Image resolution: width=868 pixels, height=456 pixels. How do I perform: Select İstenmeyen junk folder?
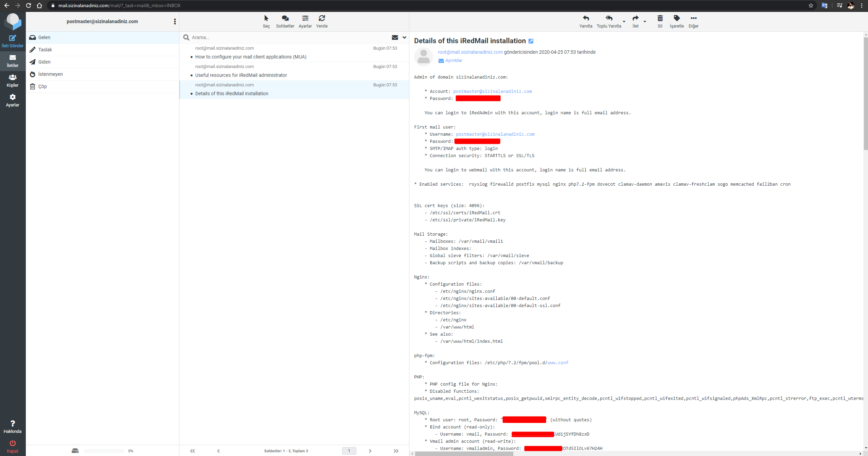tap(102, 74)
